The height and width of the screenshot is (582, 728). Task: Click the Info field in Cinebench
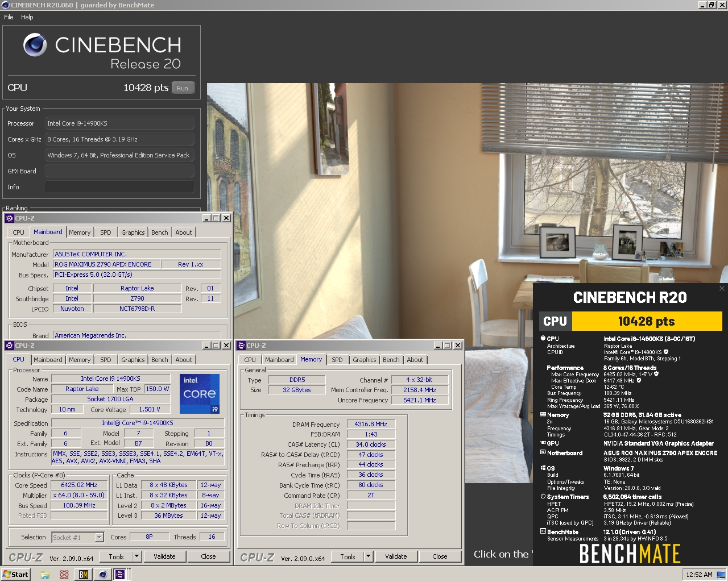pyautogui.click(x=119, y=187)
